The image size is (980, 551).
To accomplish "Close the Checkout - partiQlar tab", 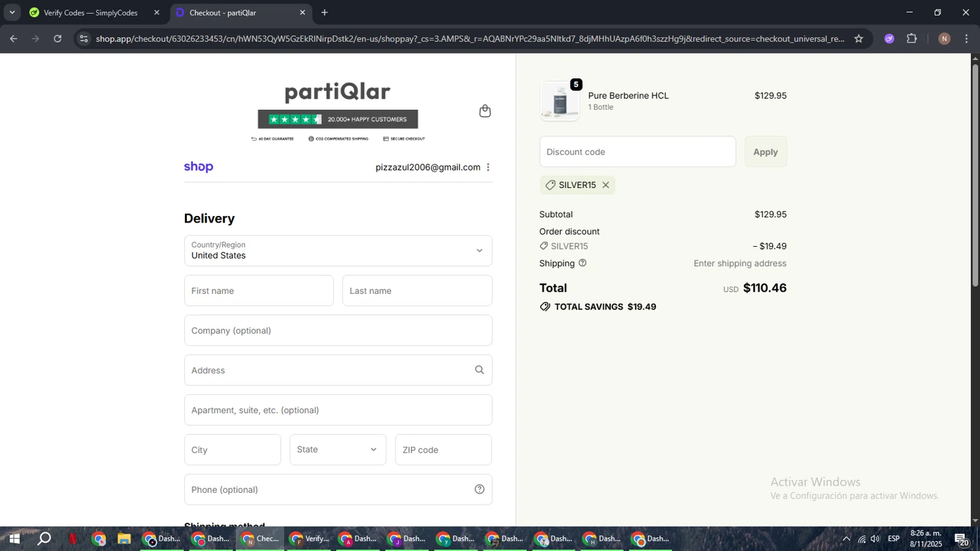I will pyautogui.click(x=302, y=12).
